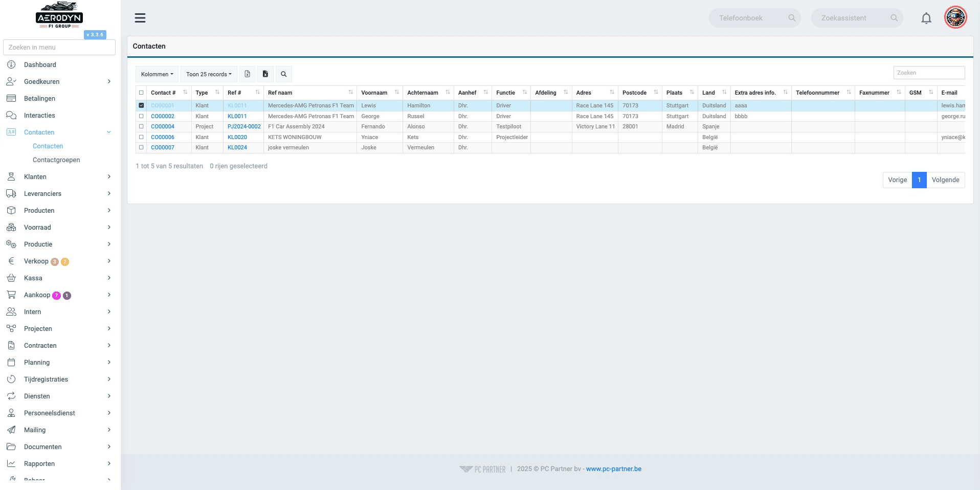Check the row checkbox for CO00006

[x=141, y=137]
